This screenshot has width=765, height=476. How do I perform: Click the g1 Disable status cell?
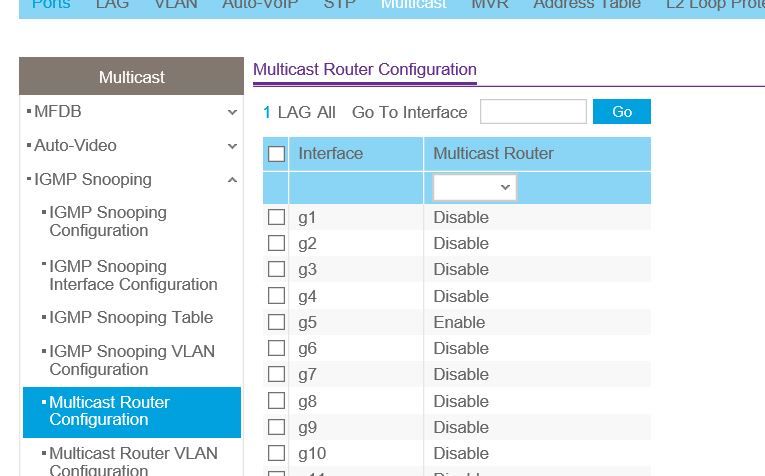click(x=461, y=218)
